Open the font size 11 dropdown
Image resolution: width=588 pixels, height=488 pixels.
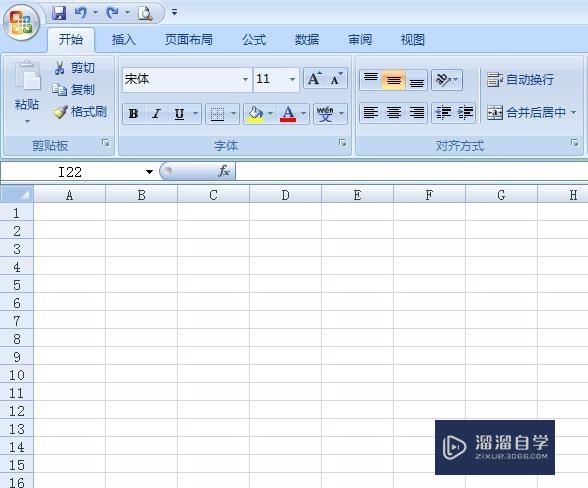point(292,80)
